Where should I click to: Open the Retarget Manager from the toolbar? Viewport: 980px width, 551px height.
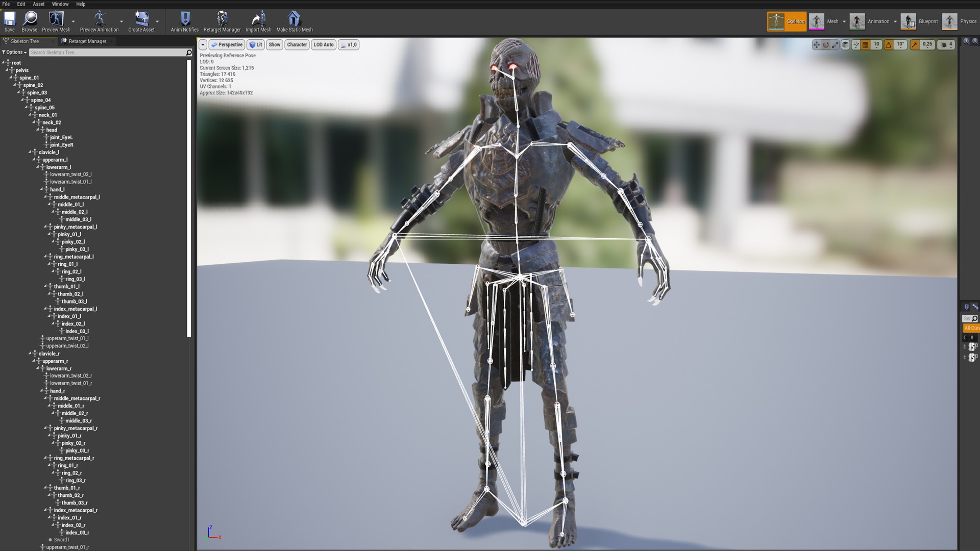[222, 20]
